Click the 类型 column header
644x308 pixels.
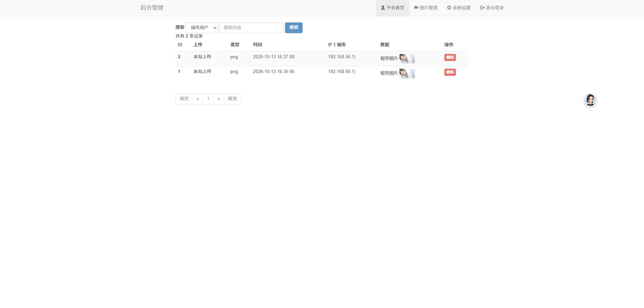235,45
